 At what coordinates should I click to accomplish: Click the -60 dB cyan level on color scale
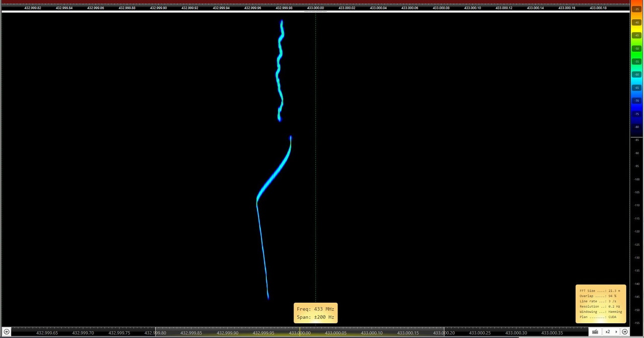pos(636,75)
